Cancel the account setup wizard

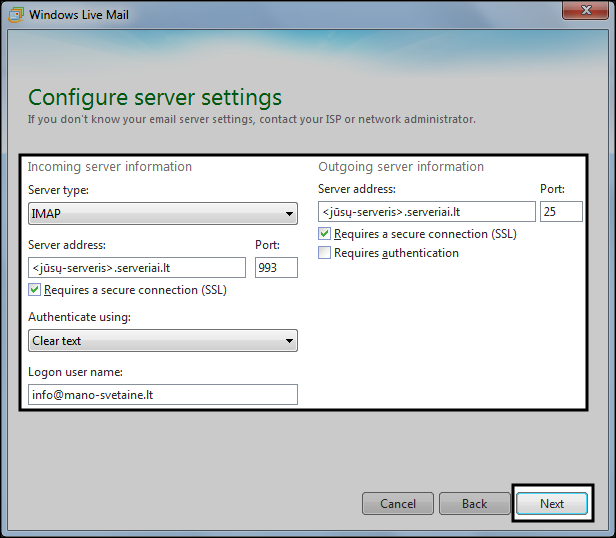[397, 504]
